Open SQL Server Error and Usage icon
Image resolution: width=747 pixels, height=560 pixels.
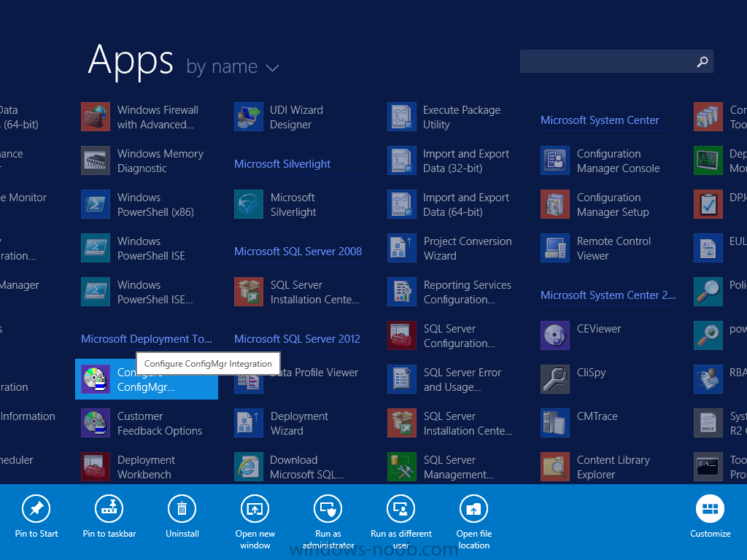[402, 379]
